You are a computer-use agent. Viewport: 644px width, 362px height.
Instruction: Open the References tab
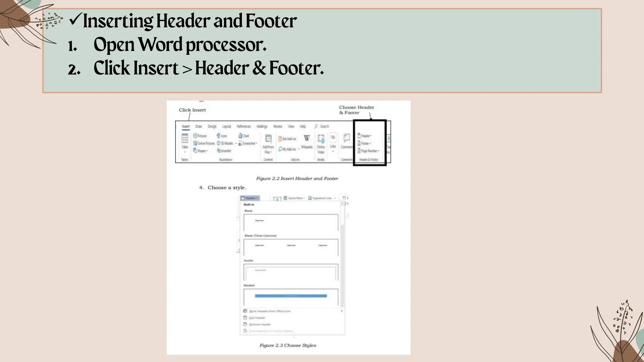point(244,126)
